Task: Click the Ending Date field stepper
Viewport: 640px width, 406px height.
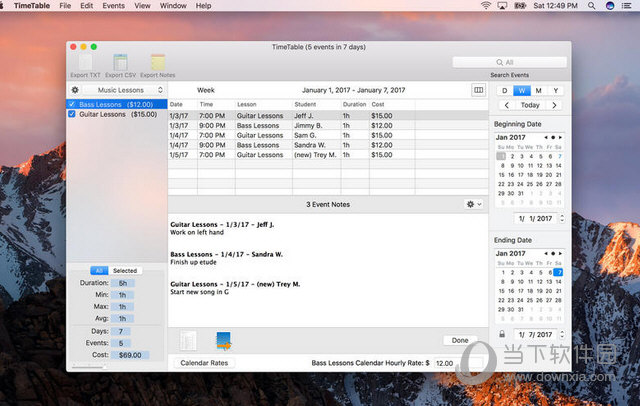Action: (562, 334)
